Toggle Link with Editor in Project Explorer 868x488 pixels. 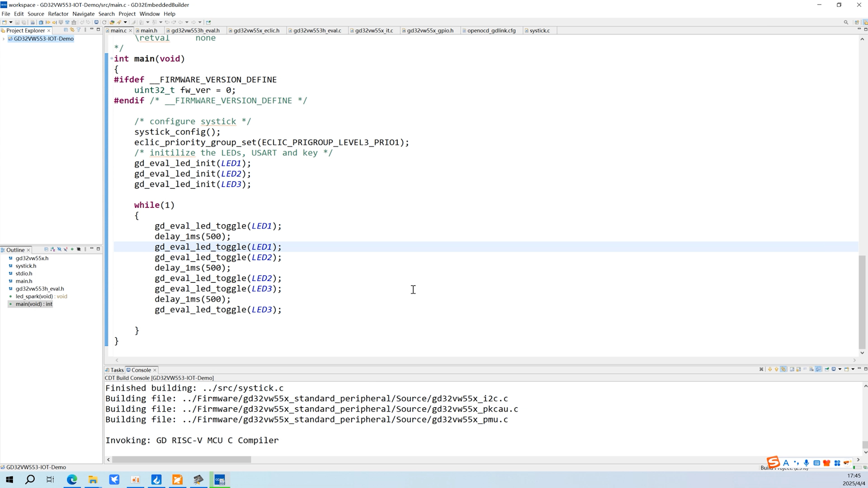coord(72,30)
